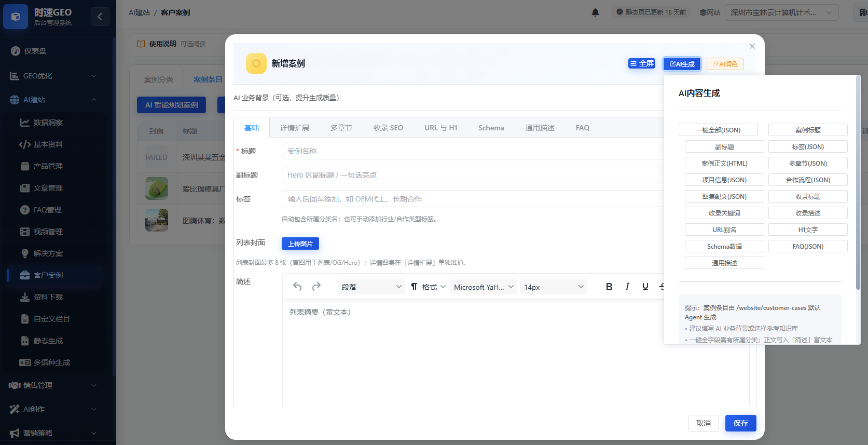The image size is (868, 445).
Task: Switch to the FAQ tab in dialog
Action: pos(583,128)
